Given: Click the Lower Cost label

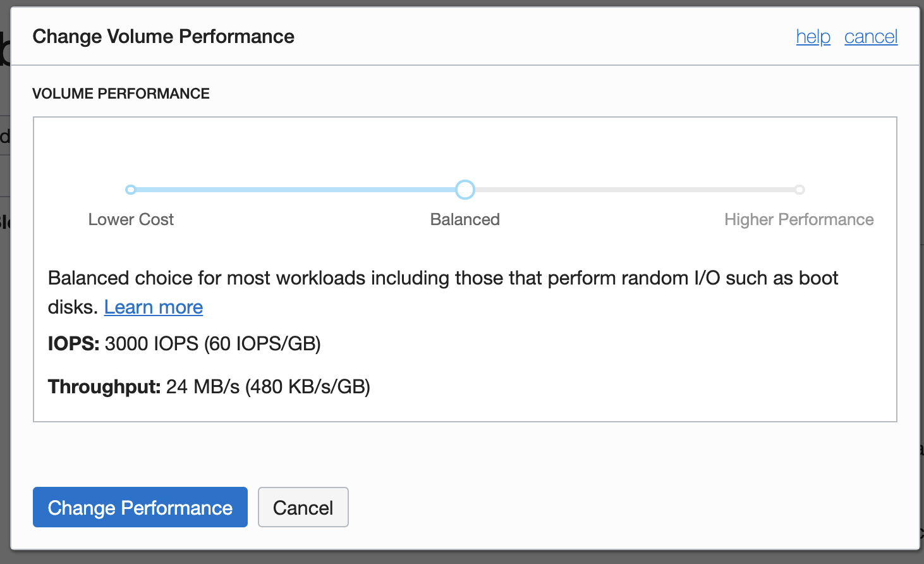Looking at the screenshot, I should click(131, 219).
